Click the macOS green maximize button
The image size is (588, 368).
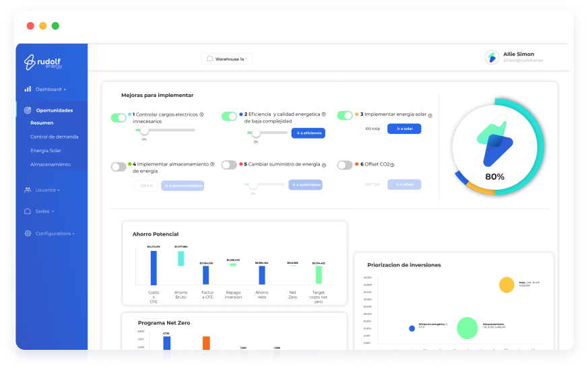click(55, 26)
